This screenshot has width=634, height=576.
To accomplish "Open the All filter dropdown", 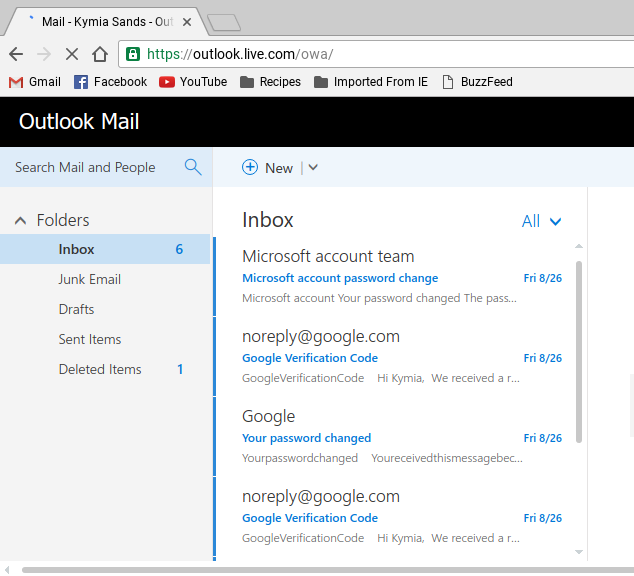I will [x=541, y=221].
